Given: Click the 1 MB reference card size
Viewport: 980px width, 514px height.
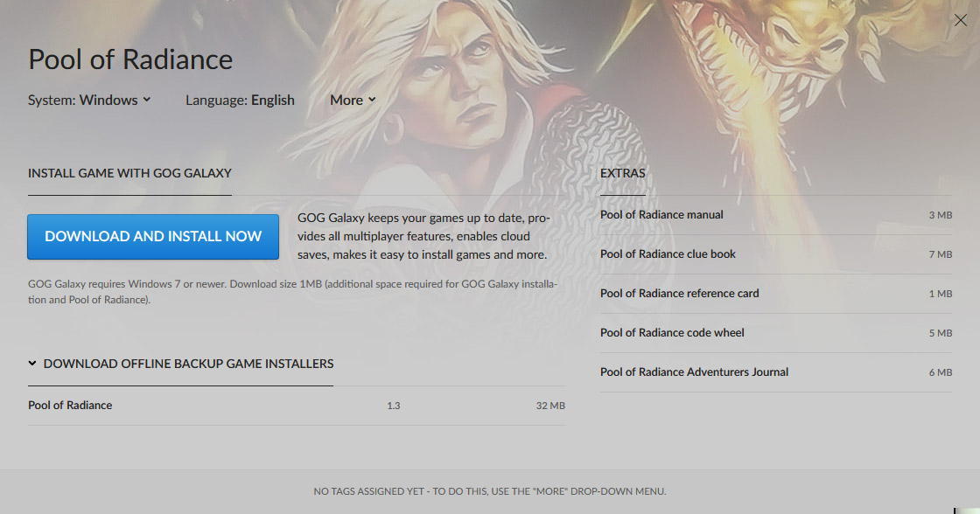Looking at the screenshot, I should pos(940,295).
